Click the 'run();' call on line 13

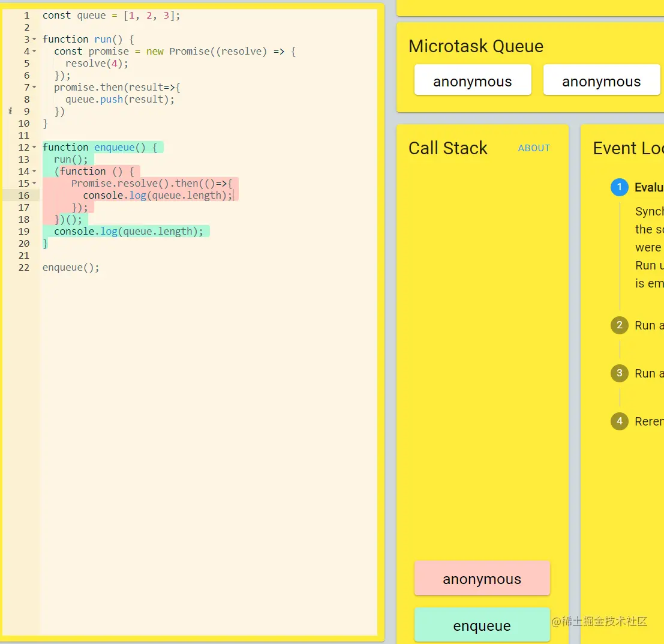click(71, 160)
